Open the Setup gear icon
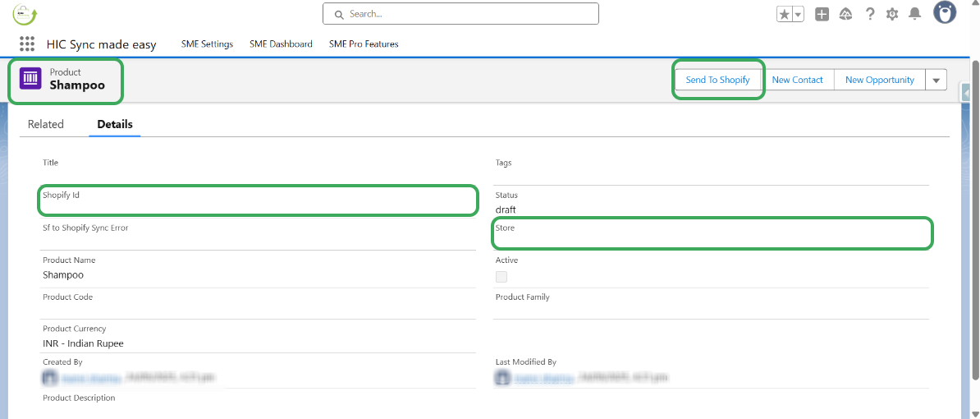Image resolution: width=980 pixels, height=419 pixels. pos(892,14)
